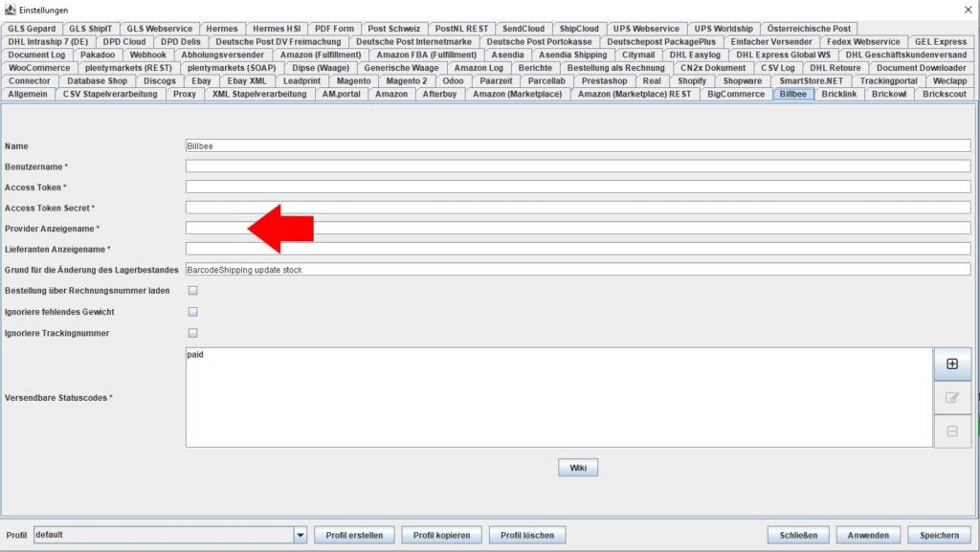Edit the selected status code entry

[x=952, y=398]
